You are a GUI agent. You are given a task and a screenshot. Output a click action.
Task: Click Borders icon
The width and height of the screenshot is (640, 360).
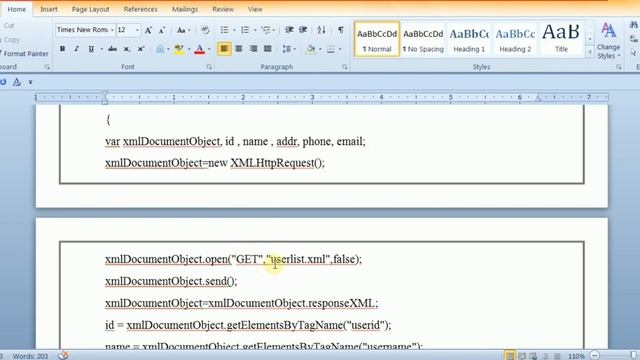(331, 49)
